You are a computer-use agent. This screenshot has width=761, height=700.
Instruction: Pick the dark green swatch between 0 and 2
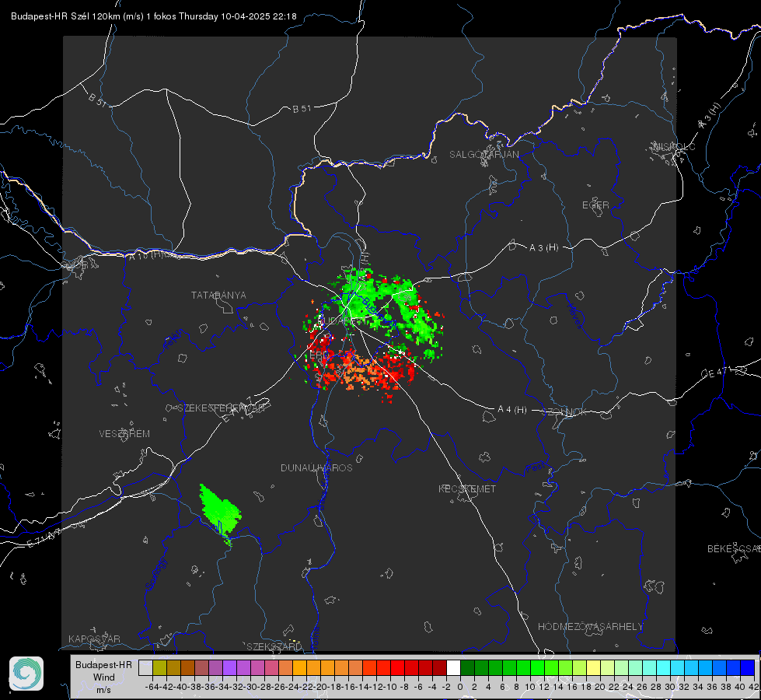tap(467, 667)
